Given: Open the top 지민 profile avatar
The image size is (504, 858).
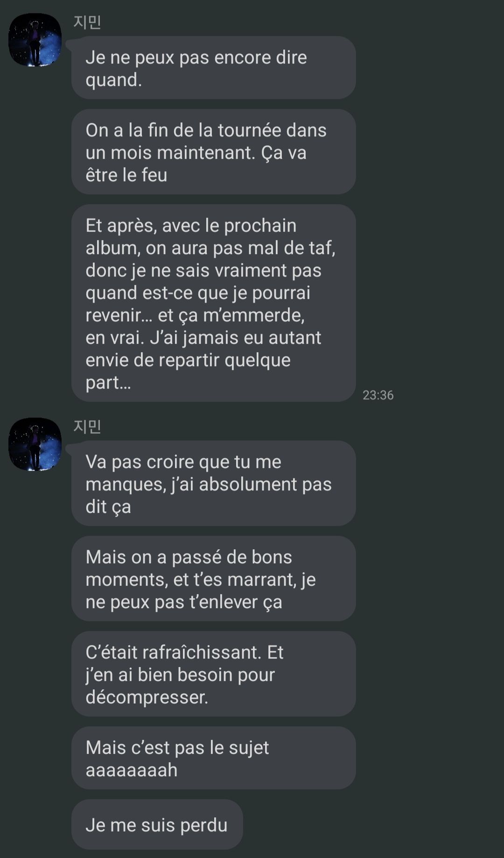Looking at the screenshot, I should pos(35,40).
